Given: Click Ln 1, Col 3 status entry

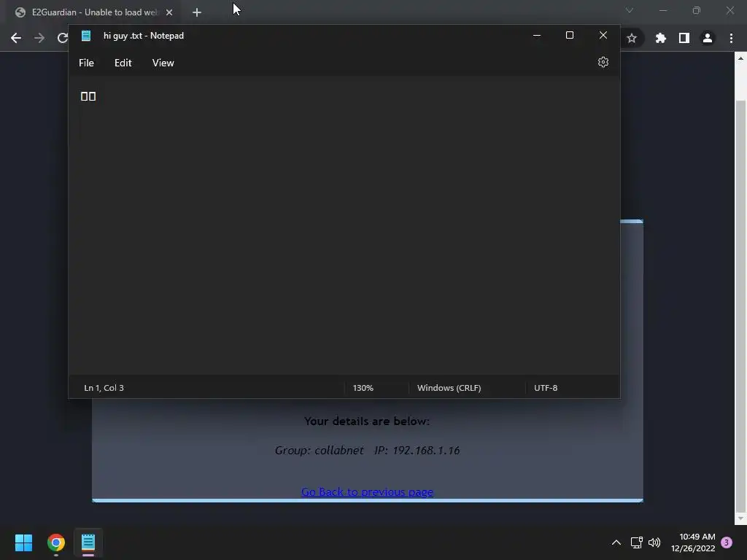Looking at the screenshot, I should click(104, 388).
